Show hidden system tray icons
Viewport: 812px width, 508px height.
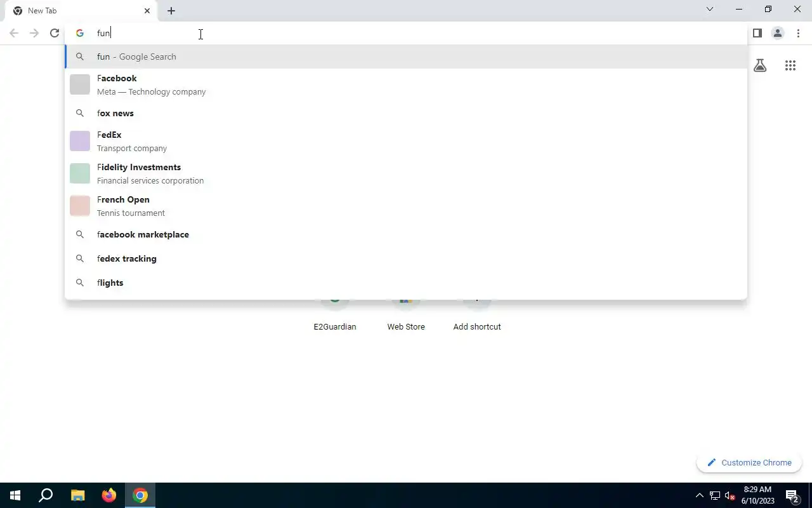700,495
